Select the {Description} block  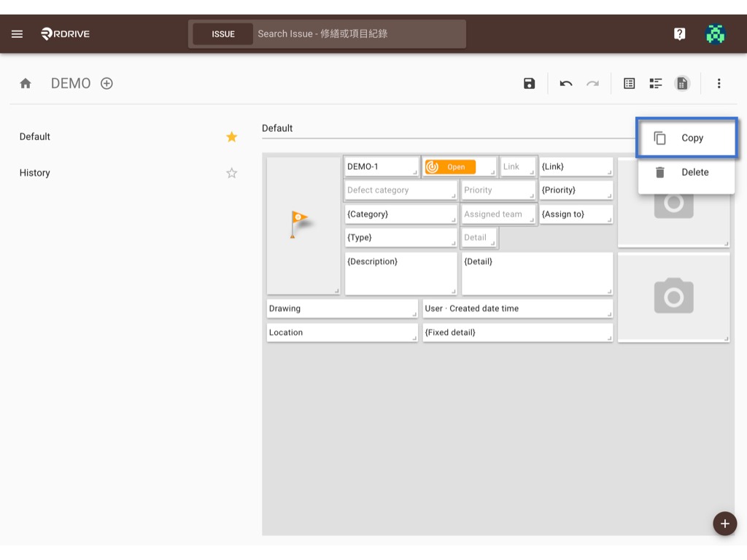click(400, 273)
